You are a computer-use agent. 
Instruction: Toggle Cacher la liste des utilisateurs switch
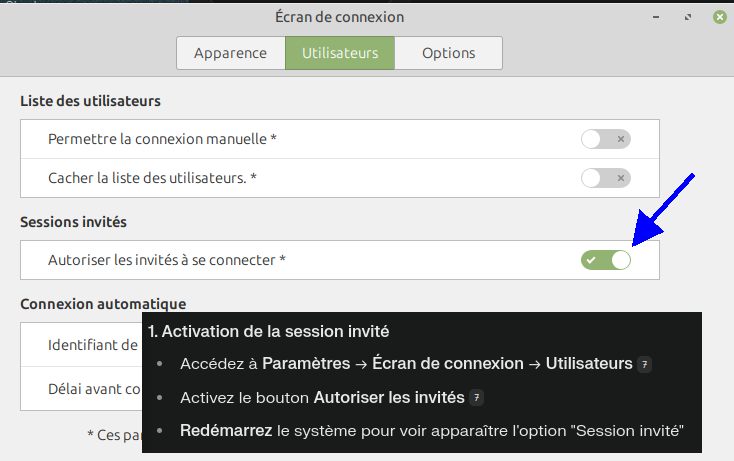605,179
